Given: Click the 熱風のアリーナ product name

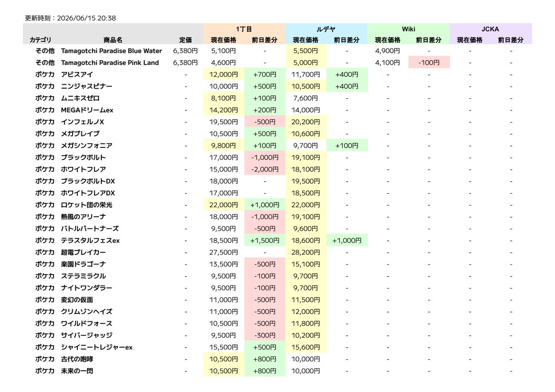Looking at the screenshot, I should click(83, 217).
